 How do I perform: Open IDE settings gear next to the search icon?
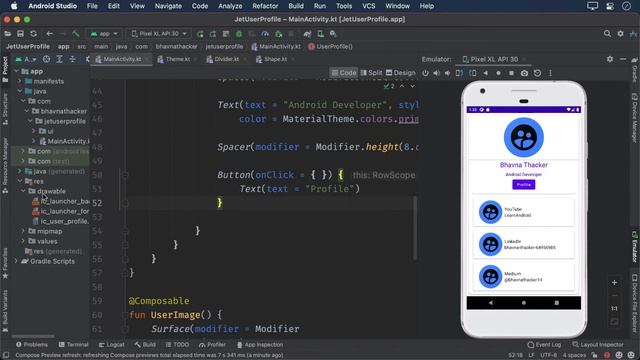tap(620, 33)
